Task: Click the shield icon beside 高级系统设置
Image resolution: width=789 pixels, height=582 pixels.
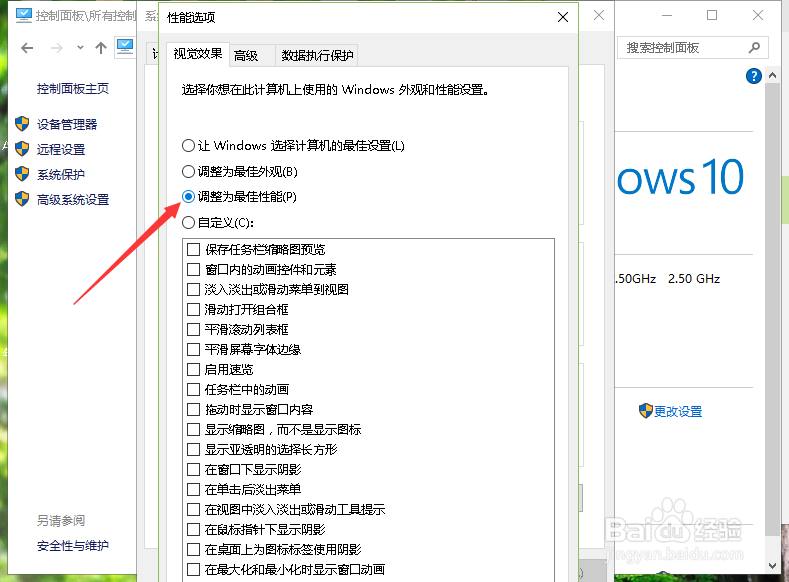Action: click(22, 199)
